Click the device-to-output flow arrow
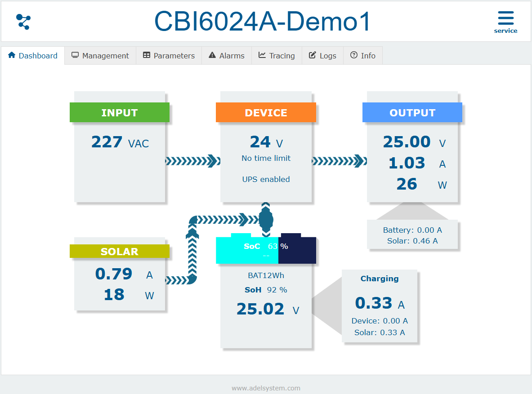Image resolution: width=532 pixels, height=394 pixels. tap(339, 161)
